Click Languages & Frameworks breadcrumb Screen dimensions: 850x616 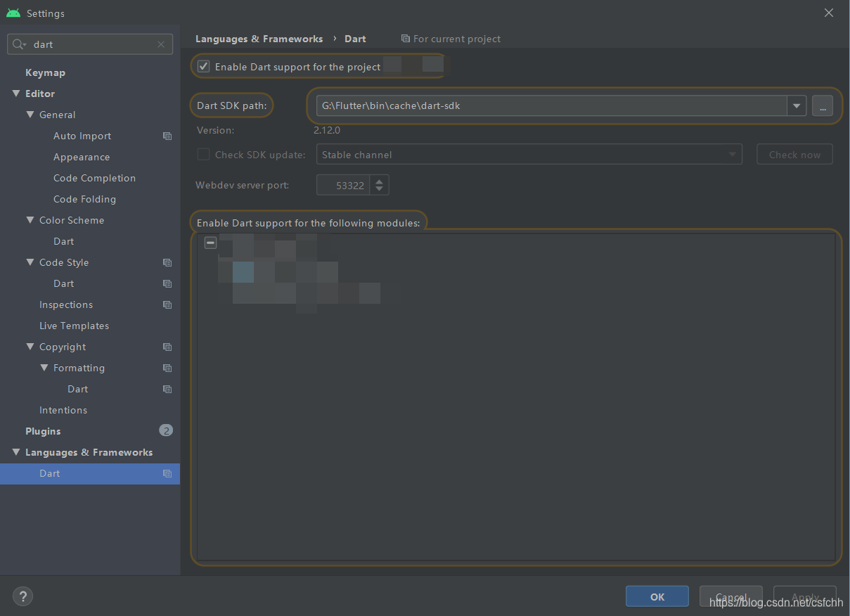point(259,39)
